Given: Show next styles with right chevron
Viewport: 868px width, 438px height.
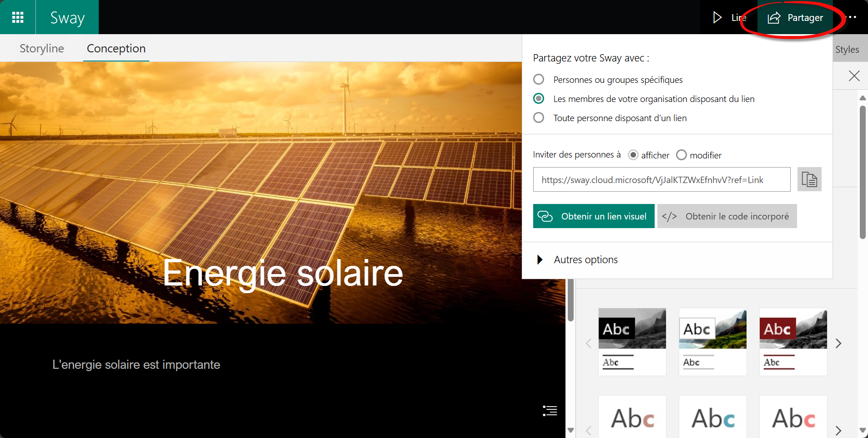Looking at the screenshot, I should [x=838, y=343].
